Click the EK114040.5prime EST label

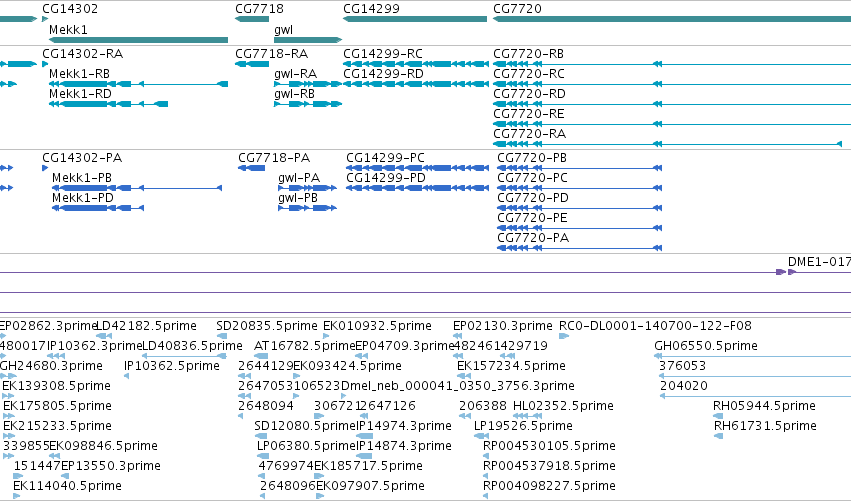tap(67, 486)
